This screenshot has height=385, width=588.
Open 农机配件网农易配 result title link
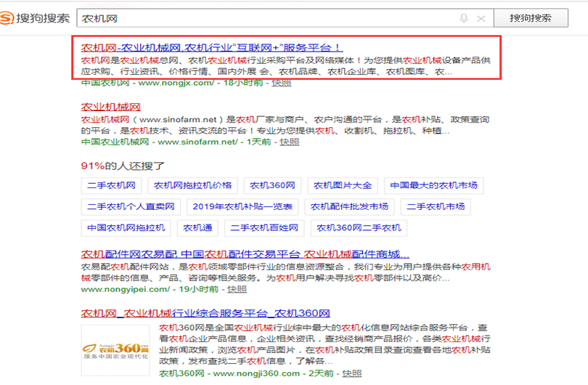pyautogui.click(x=245, y=255)
